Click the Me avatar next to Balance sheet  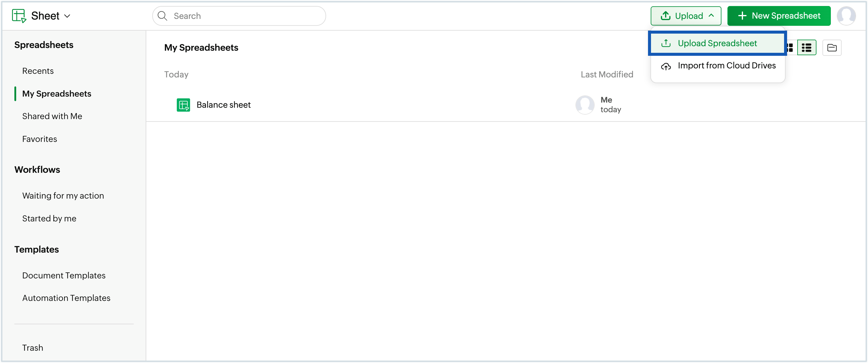(585, 105)
